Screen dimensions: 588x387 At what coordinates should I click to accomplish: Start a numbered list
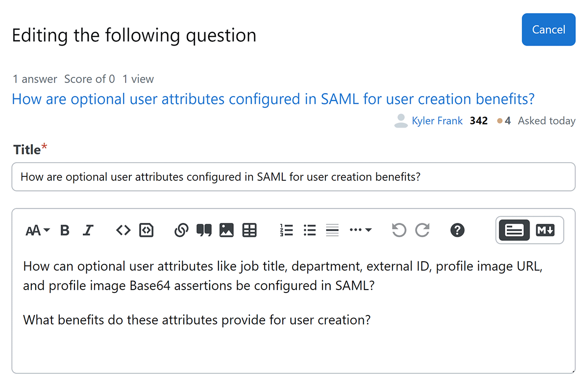[x=286, y=230]
